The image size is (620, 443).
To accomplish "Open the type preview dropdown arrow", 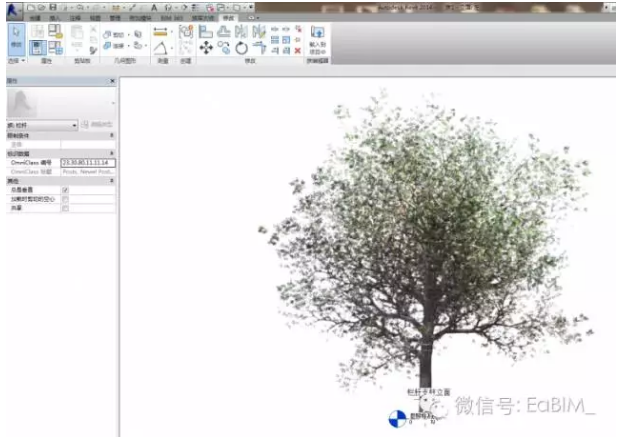I will click(113, 103).
